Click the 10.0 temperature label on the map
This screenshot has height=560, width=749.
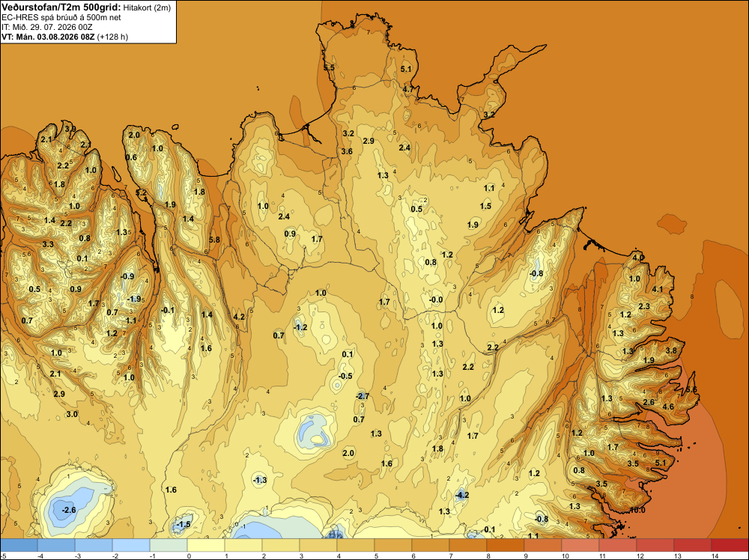637,511
